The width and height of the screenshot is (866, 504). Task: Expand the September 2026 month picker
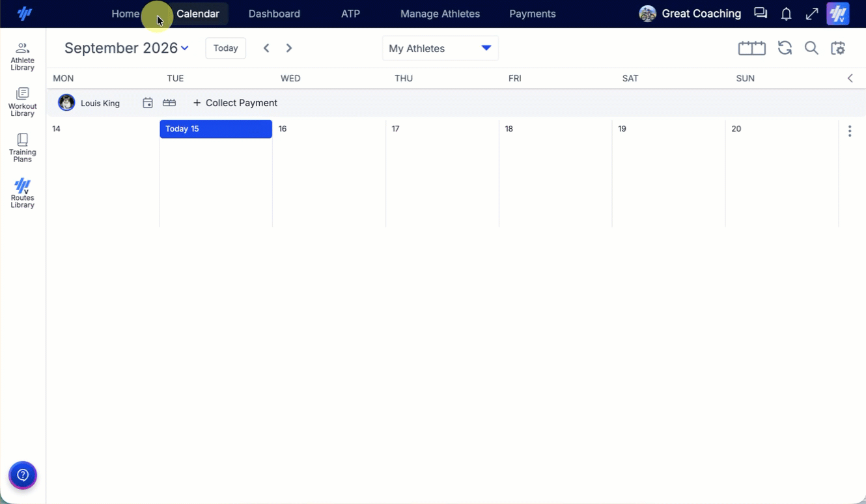tap(126, 48)
